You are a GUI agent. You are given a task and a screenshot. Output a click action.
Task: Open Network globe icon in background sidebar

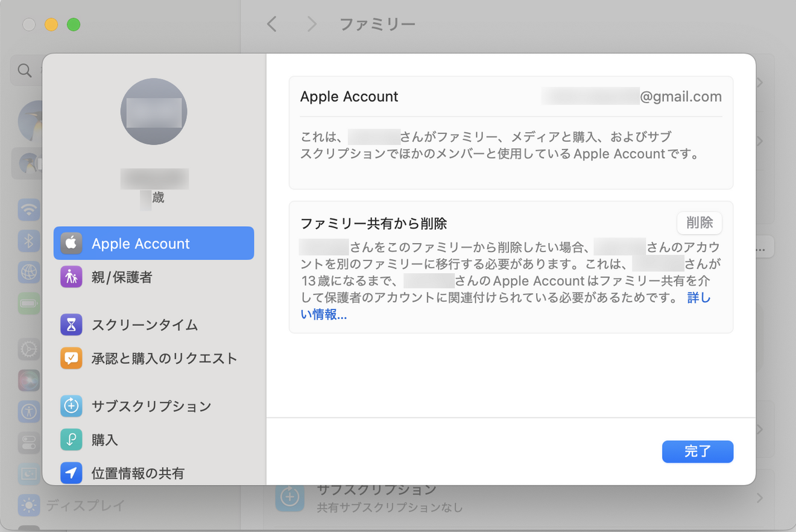[29, 273]
